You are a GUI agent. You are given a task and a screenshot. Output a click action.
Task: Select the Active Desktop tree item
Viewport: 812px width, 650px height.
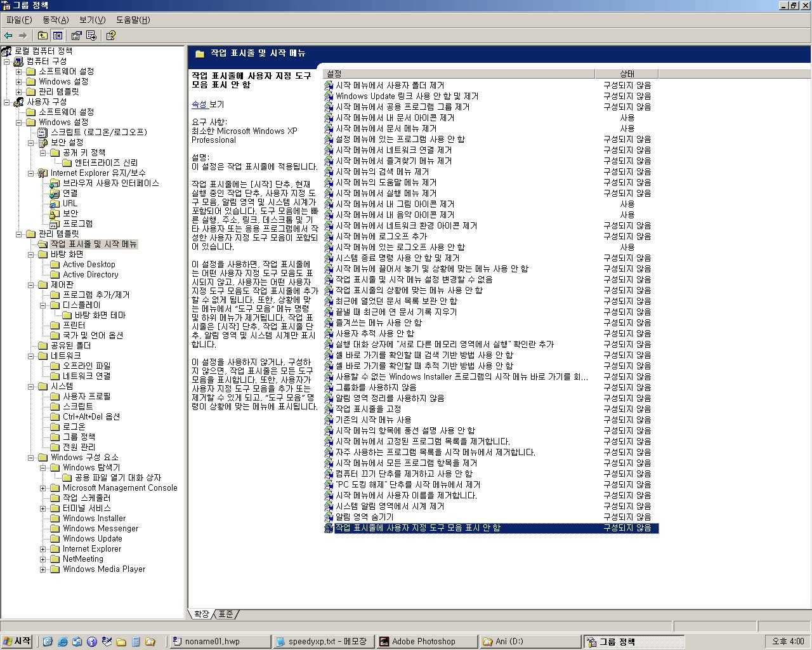click(x=89, y=264)
